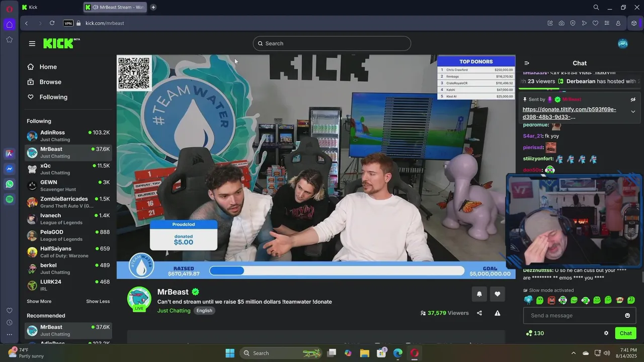
Task: Toggle the VPN badge in the address bar
Action: click(x=68, y=23)
